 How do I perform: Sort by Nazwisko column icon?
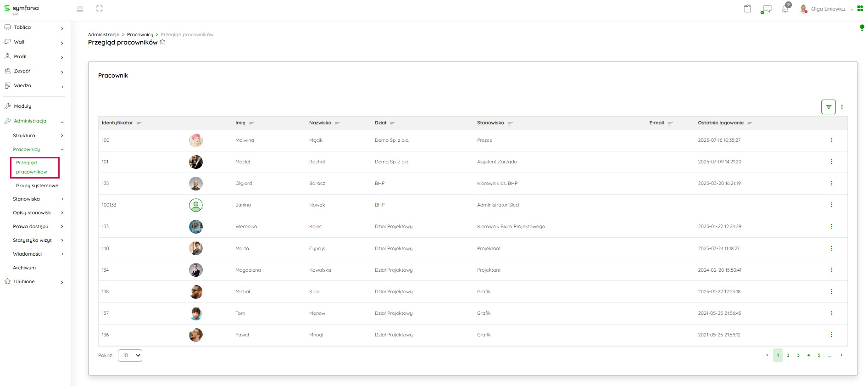[x=337, y=123]
